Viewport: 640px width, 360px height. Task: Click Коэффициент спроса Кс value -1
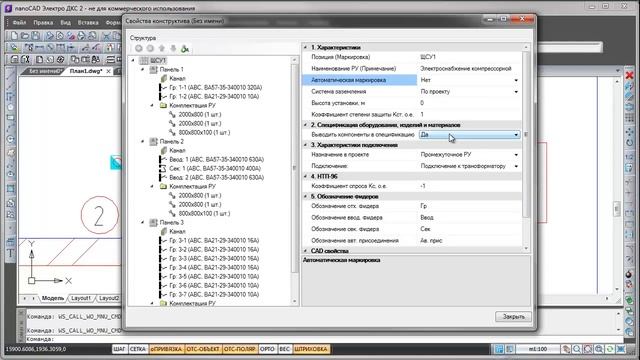click(x=469, y=186)
